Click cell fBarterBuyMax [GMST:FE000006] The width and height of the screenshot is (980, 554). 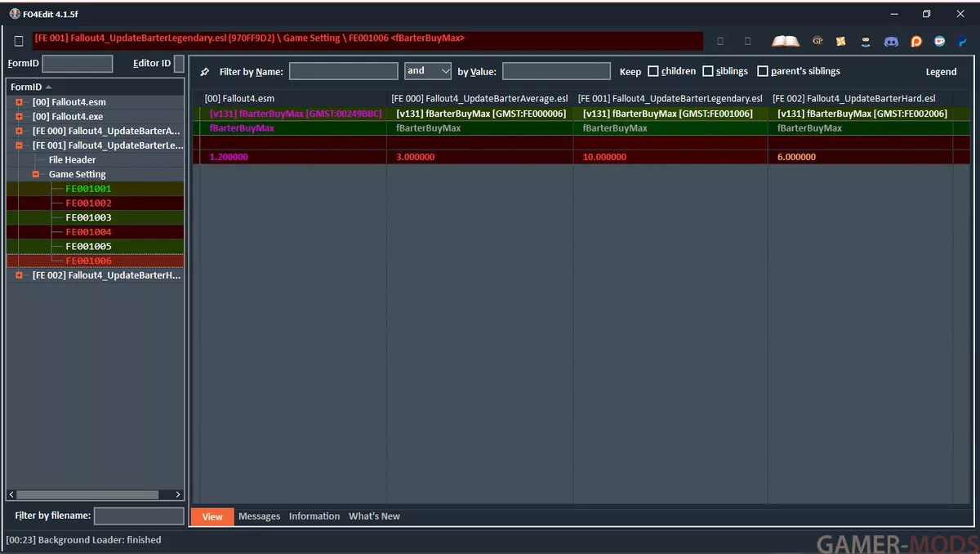click(x=479, y=114)
